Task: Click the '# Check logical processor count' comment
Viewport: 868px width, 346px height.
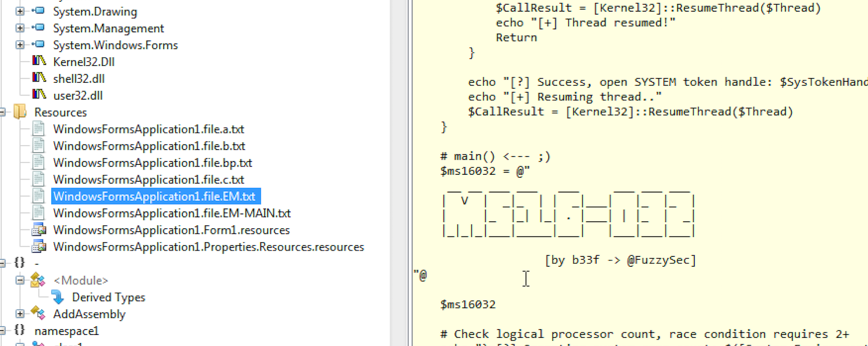Action: (x=645, y=334)
